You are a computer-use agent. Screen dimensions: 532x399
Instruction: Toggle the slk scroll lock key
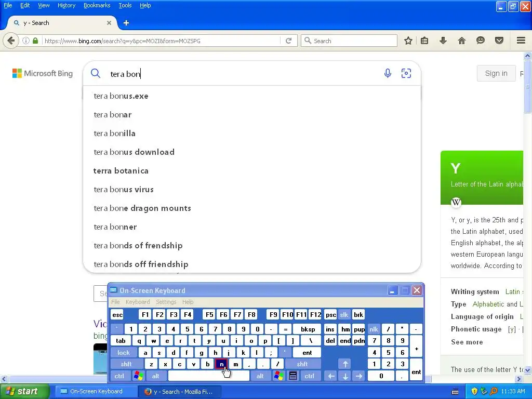point(344,314)
